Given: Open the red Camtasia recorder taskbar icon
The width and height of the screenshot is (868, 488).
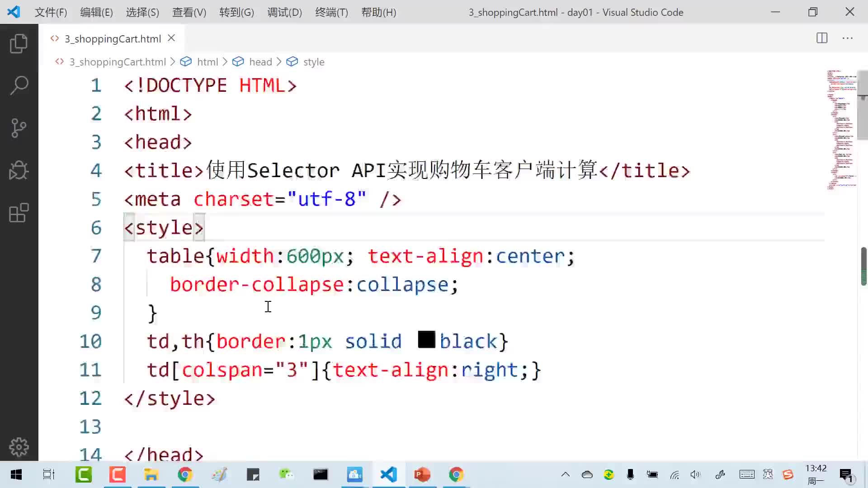Looking at the screenshot, I should coord(118,474).
